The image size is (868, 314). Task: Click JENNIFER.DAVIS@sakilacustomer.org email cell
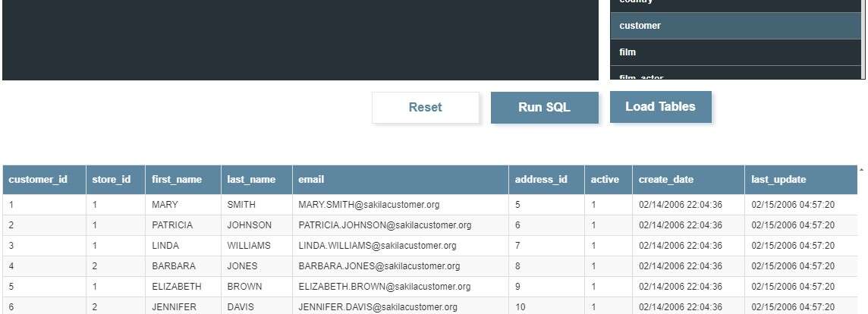pyautogui.click(x=378, y=307)
